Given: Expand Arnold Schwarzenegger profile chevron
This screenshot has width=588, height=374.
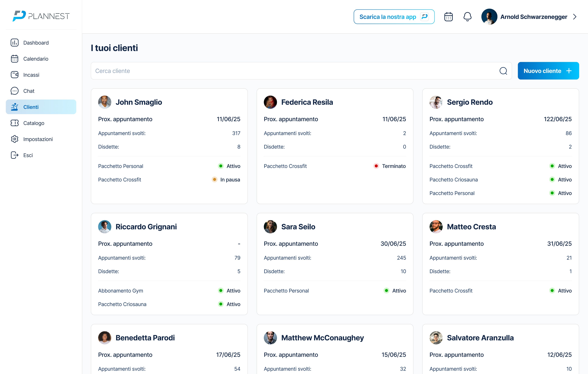Looking at the screenshot, I should pyautogui.click(x=575, y=17).
